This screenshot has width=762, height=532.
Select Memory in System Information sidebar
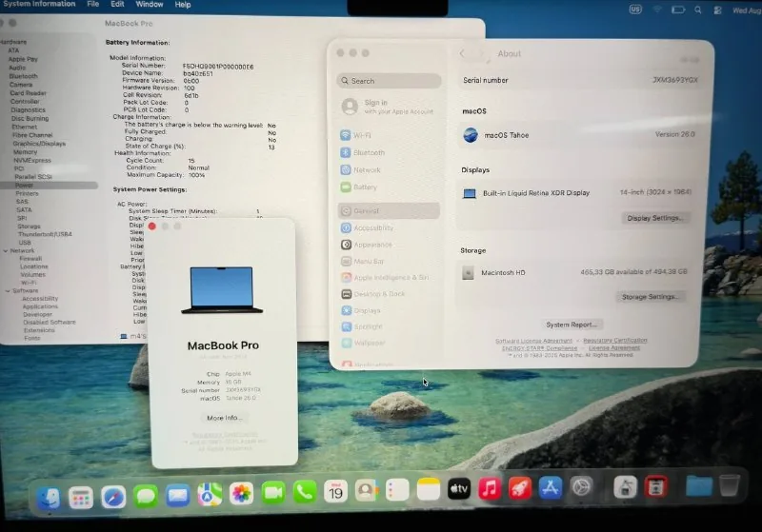26,152
